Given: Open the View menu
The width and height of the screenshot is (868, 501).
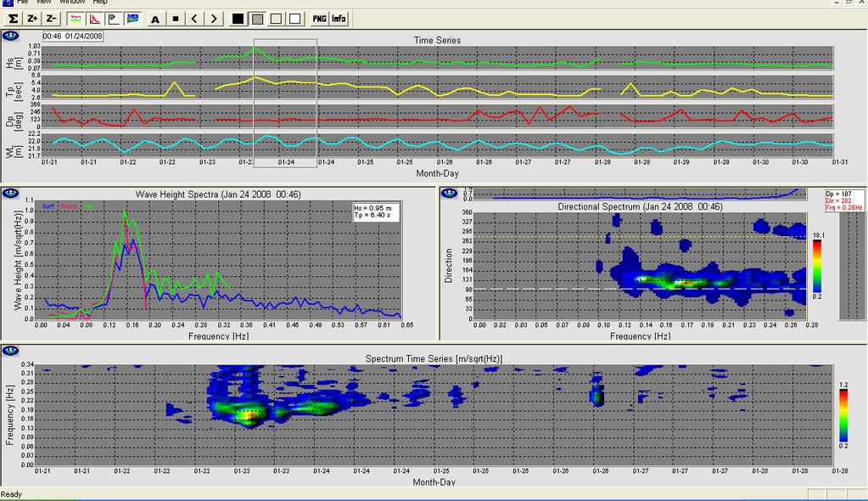Looking at the screenshot, I should click(x=44, y=3).
